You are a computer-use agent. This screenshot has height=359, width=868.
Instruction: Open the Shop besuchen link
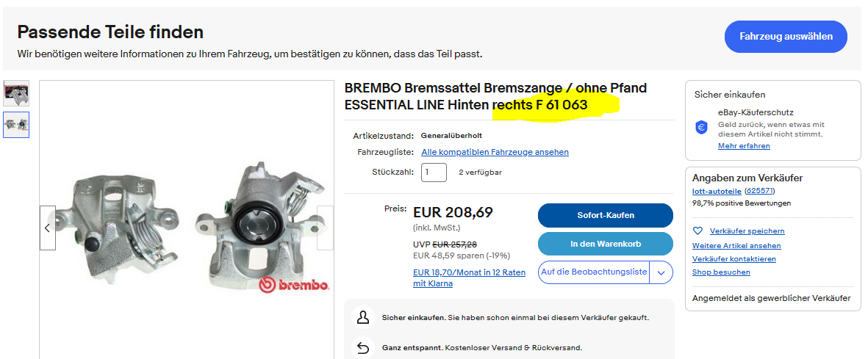711,272
